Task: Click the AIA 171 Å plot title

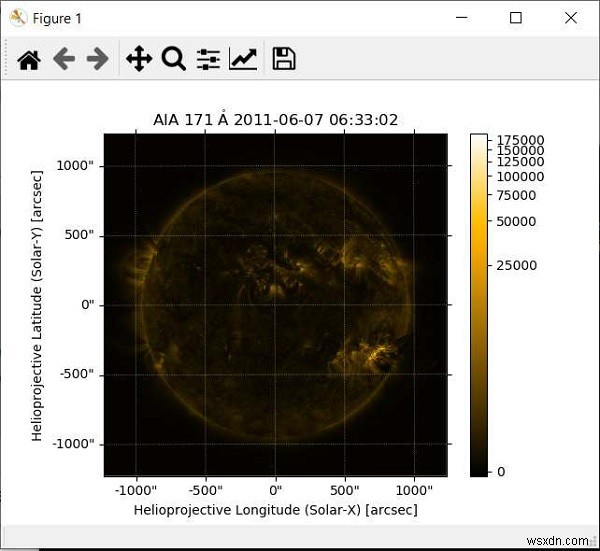Action: pyautogui.click(x=275, y=120)
